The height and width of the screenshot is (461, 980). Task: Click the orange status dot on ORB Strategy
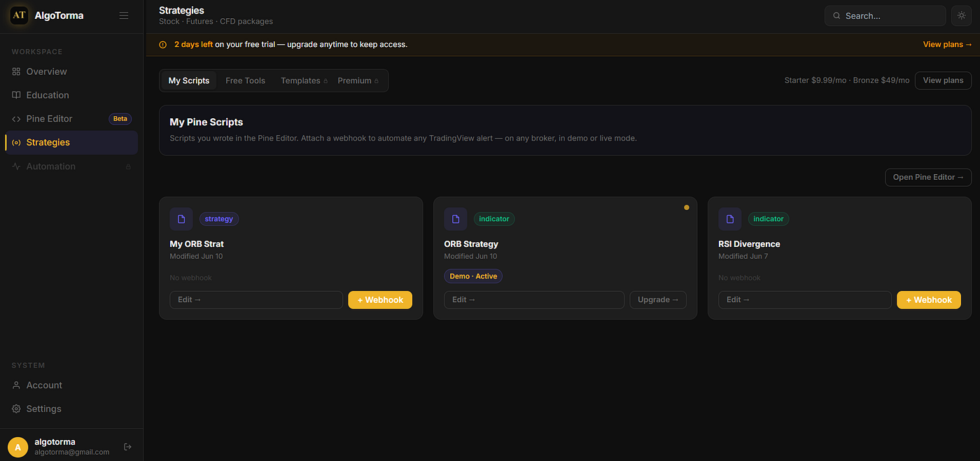pyautogui.click(x=687, y=208)
